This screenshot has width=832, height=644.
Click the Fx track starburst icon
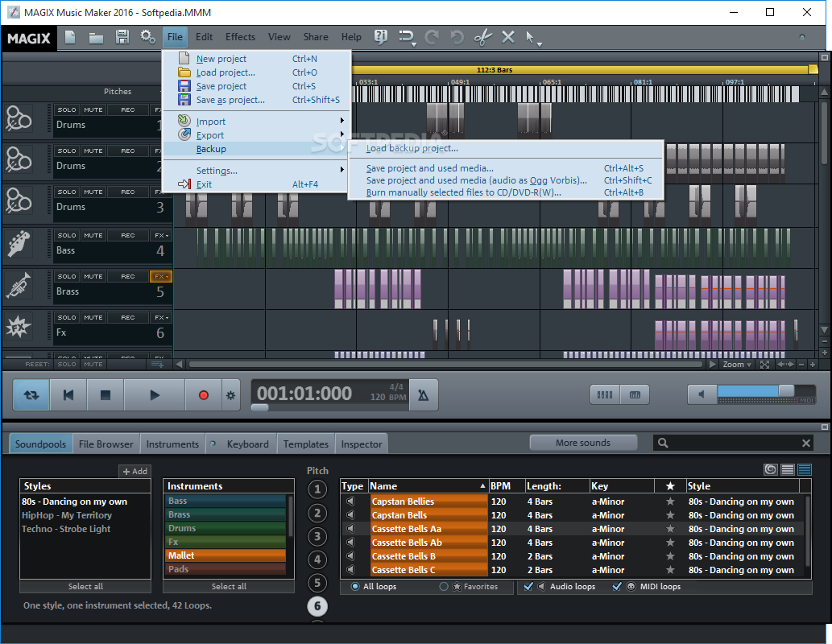(19, 327)
